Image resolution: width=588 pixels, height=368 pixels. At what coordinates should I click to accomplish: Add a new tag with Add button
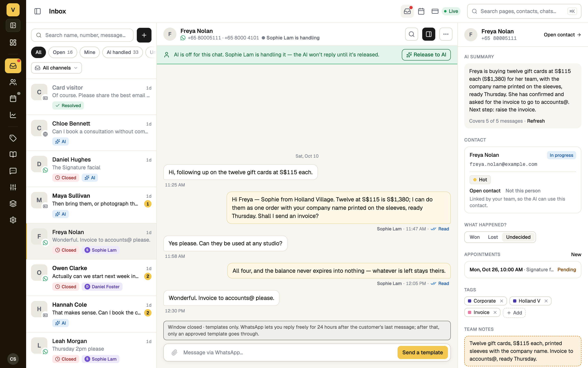click(x=514, y=313)
